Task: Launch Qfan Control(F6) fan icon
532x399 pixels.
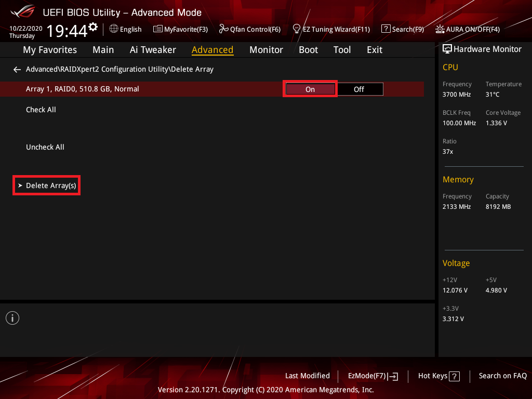Action: click(x=224, y=29)
